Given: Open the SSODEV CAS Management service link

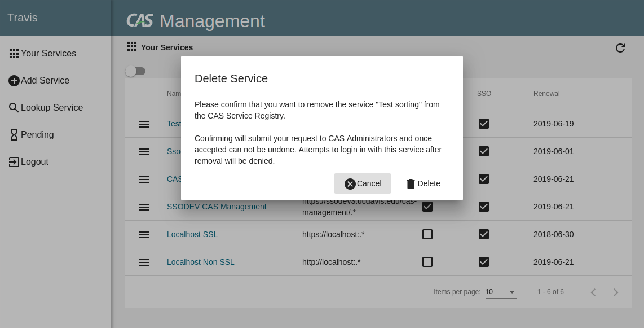Looking at the screenshot, I should click(217, 207).
